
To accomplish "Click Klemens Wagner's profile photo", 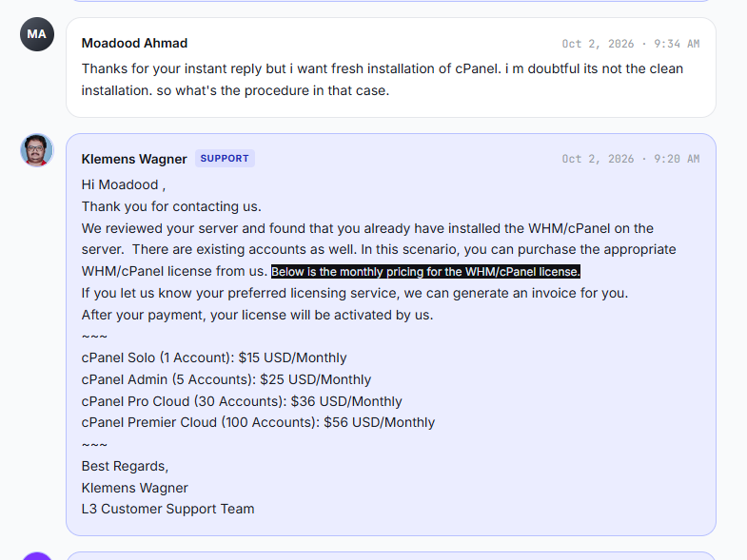I will click(x=37, y=150).
